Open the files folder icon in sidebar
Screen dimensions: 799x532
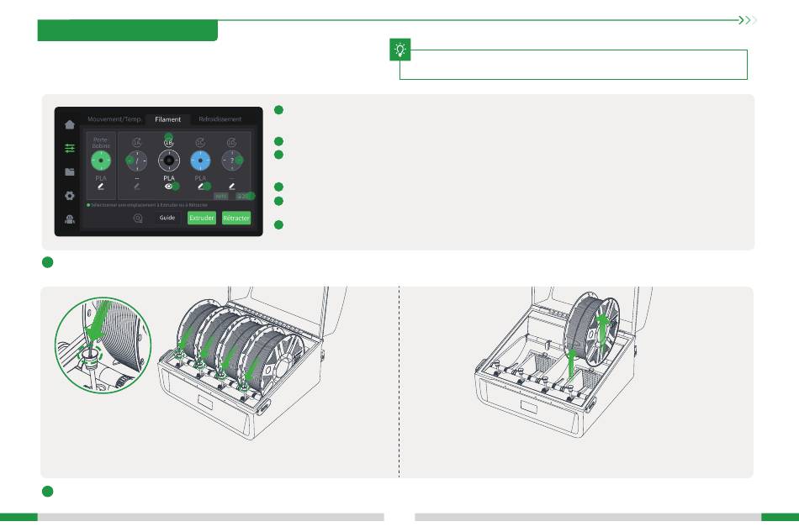(x=70, y=172)
